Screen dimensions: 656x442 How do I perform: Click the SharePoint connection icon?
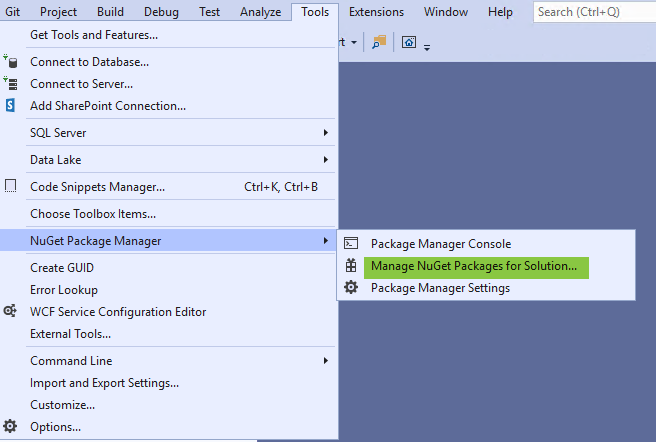click(10, 105)
